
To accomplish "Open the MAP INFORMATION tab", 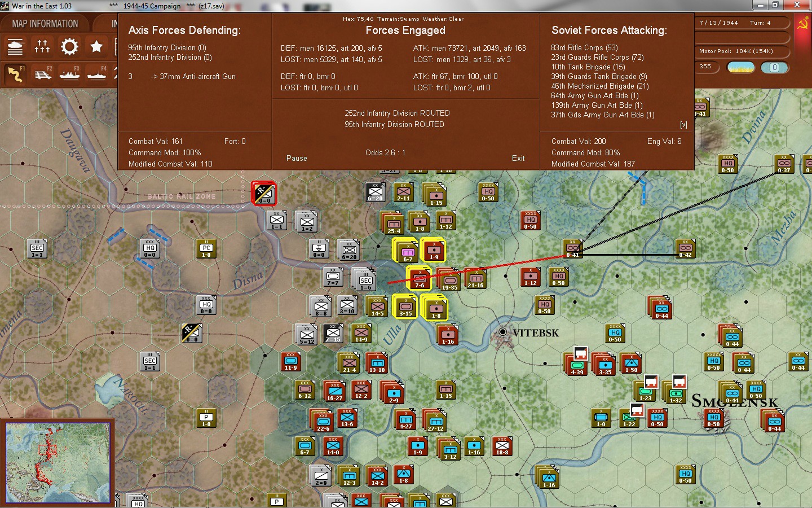I will click(45, 24).
